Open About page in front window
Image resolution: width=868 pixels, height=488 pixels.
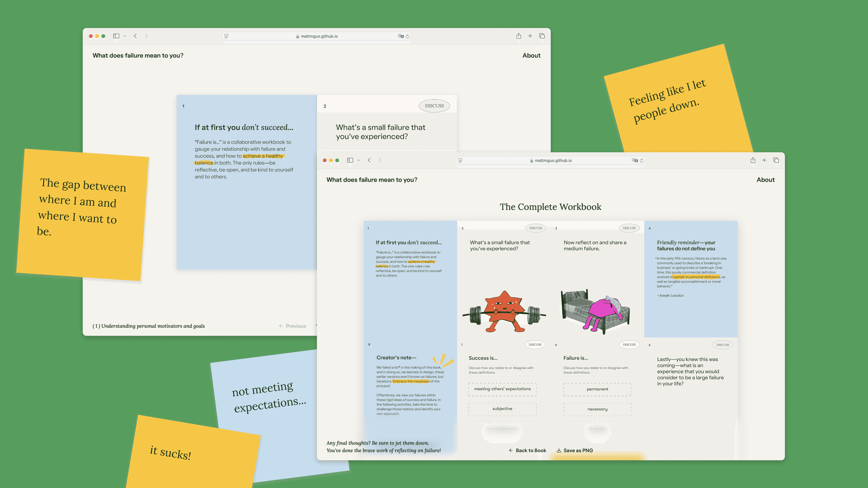coord(765,180)
